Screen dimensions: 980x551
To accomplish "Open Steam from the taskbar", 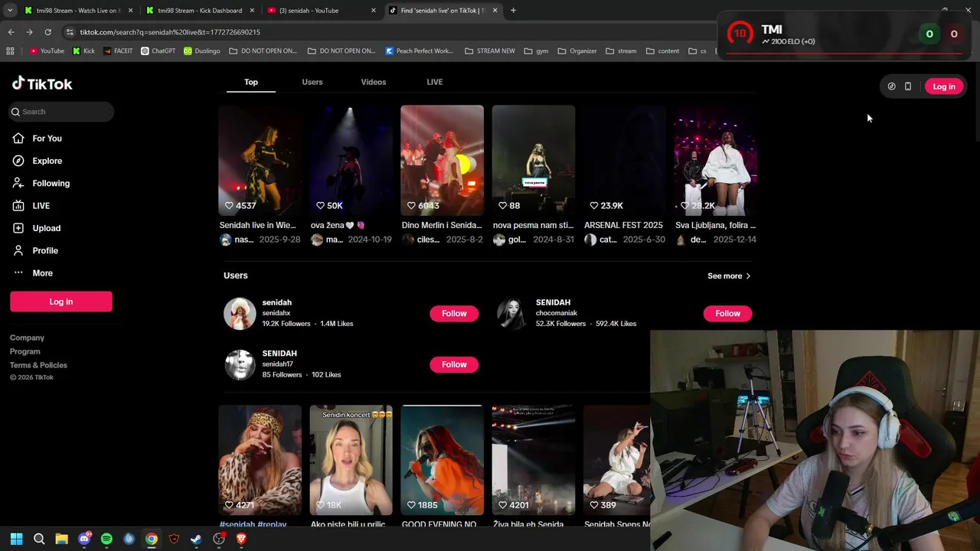I will (x=196, y=539).
